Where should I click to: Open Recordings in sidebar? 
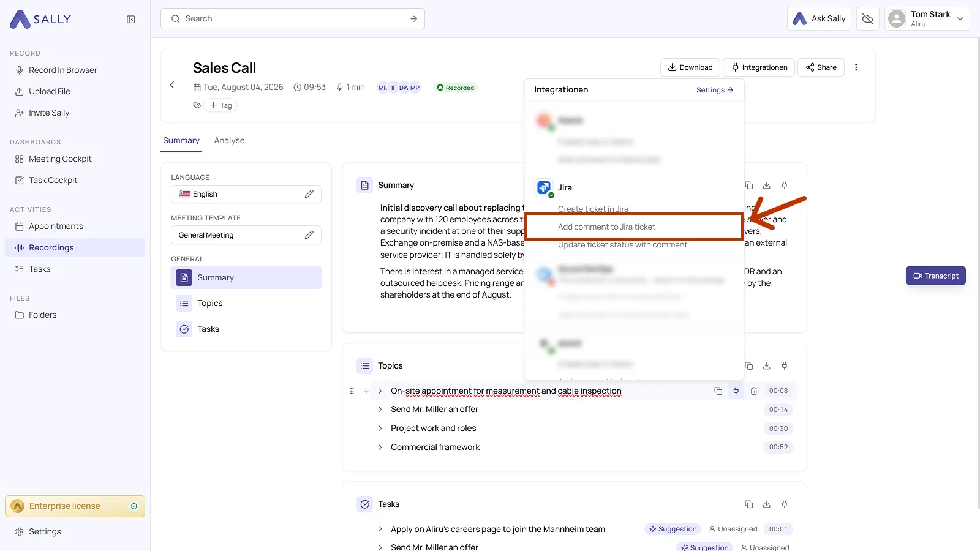click(x=75, y=247)
